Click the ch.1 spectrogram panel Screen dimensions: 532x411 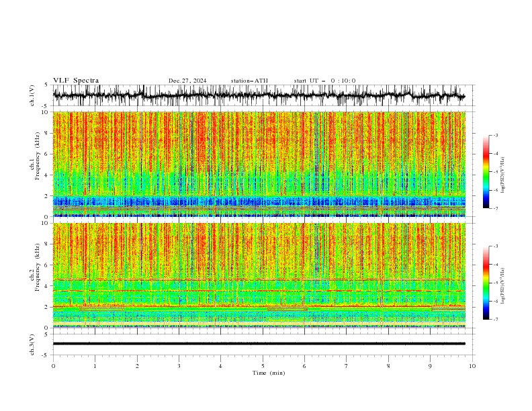[259, 164]
